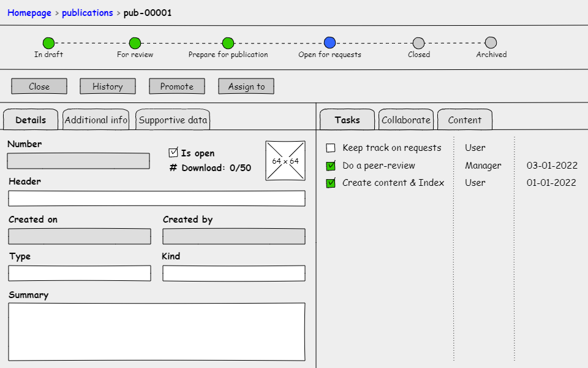Click the 'In draft' green stage circle
This screenshot has width=588, height=368.
point(48,43)
